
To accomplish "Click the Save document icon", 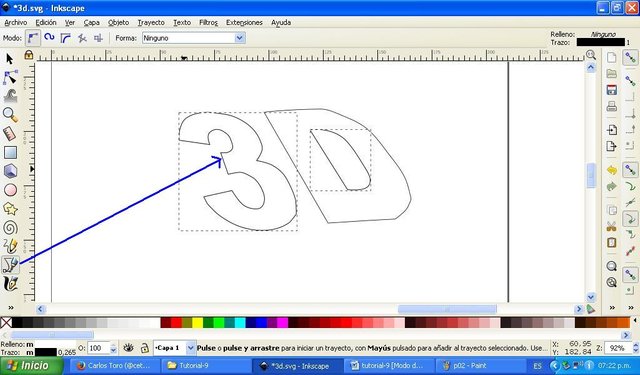I will pos(611,90).
